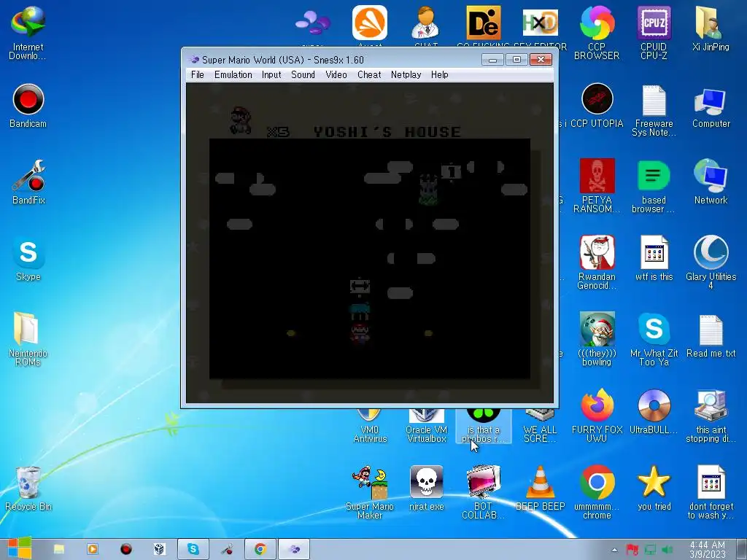This screenshot has height=560, width=747.
Task: Open the Input menu
Action: coord(271,75)
